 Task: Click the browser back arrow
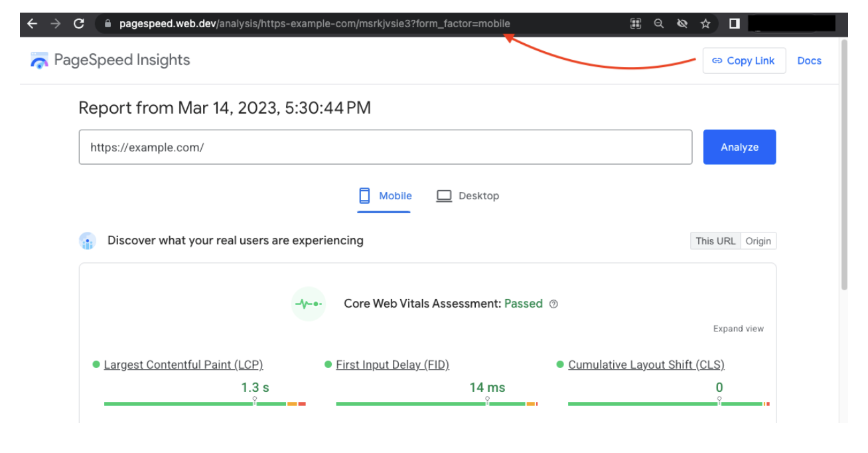[32, 24]
